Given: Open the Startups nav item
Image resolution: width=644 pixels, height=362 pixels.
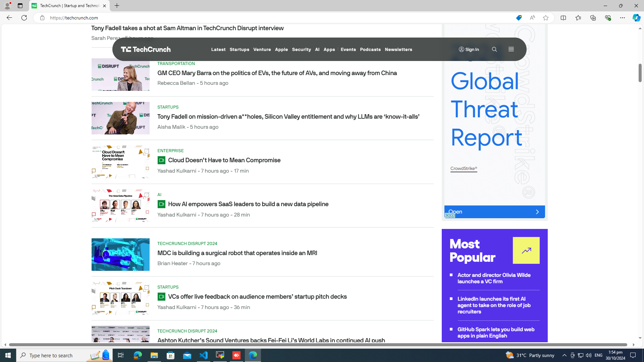Looking at the screenshot, I should pyautogui.click(x=239, y=50).
